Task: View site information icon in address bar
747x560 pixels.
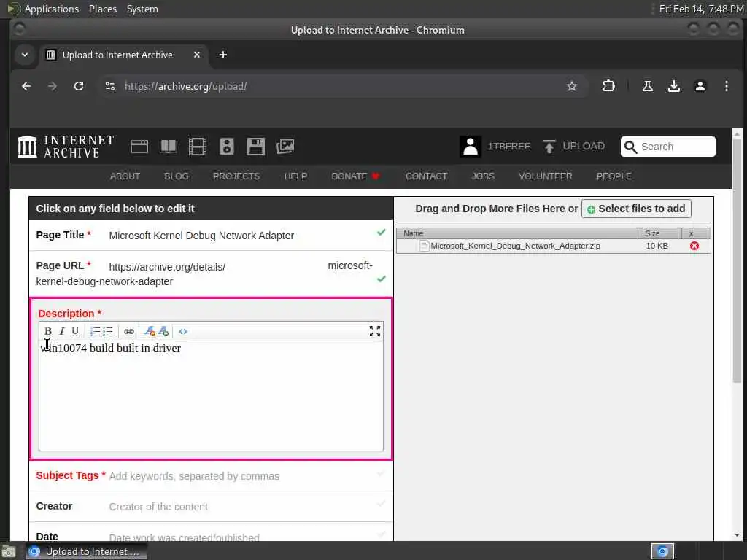Action: pos(110,86)
